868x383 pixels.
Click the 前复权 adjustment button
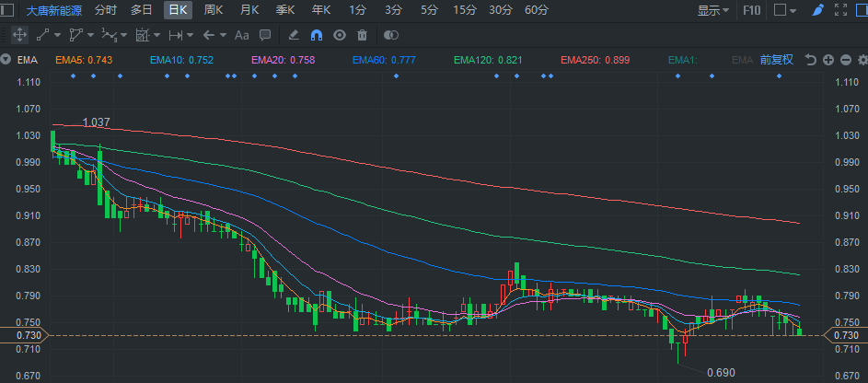(777, 60)
